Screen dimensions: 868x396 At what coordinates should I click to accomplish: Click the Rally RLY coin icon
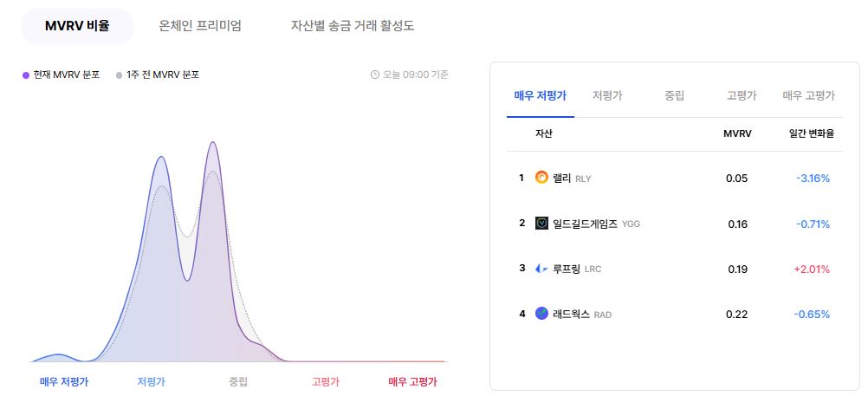pos(541,178)
